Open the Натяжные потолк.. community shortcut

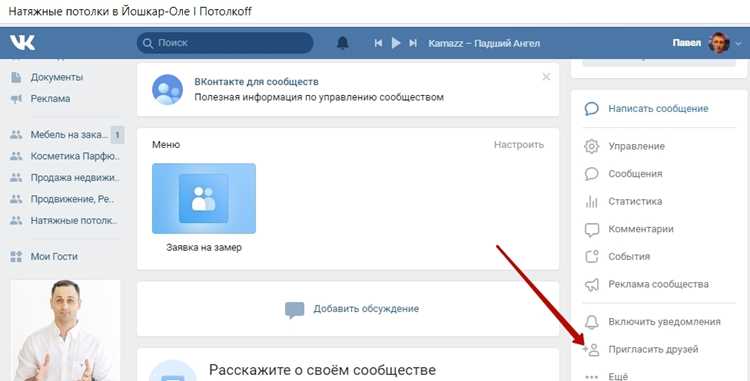pyautogui.click(x=74, y=220)
